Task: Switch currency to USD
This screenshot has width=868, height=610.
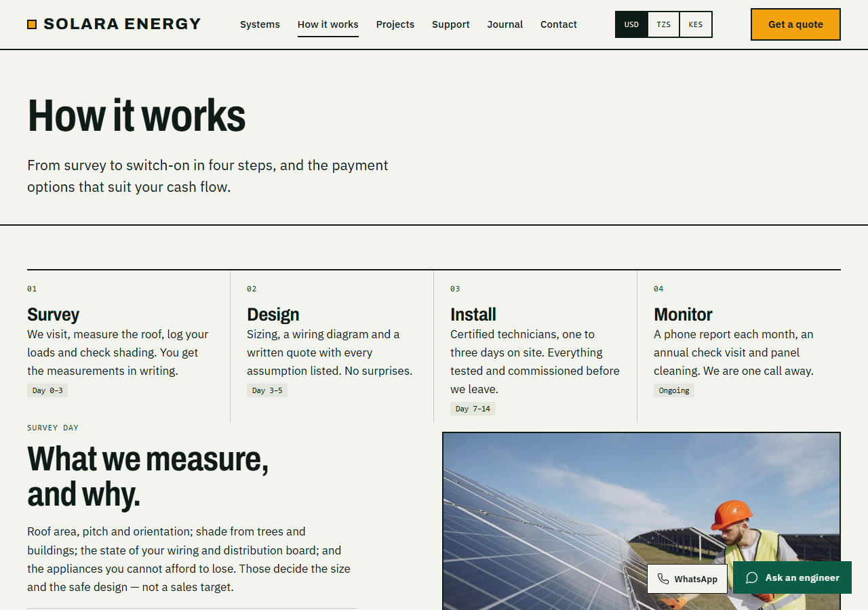Action: coord(631,24)
